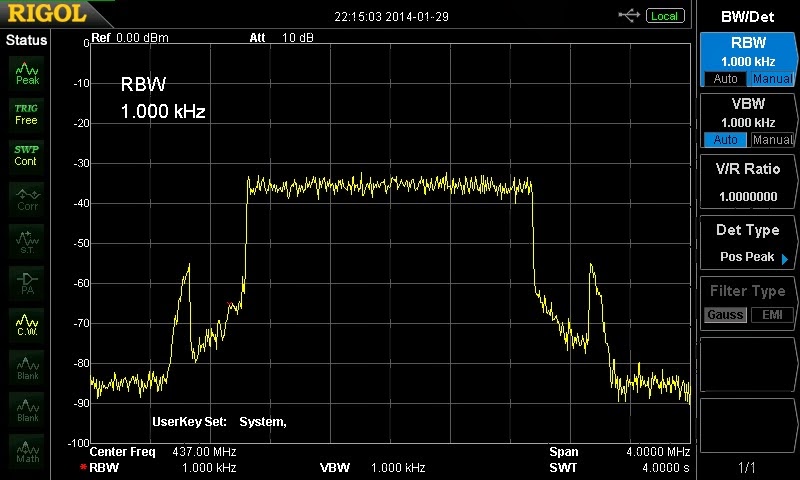The image size is (800, 480).
Task: Click the UserKey Set: System message
Action: (x=219, y=422)
